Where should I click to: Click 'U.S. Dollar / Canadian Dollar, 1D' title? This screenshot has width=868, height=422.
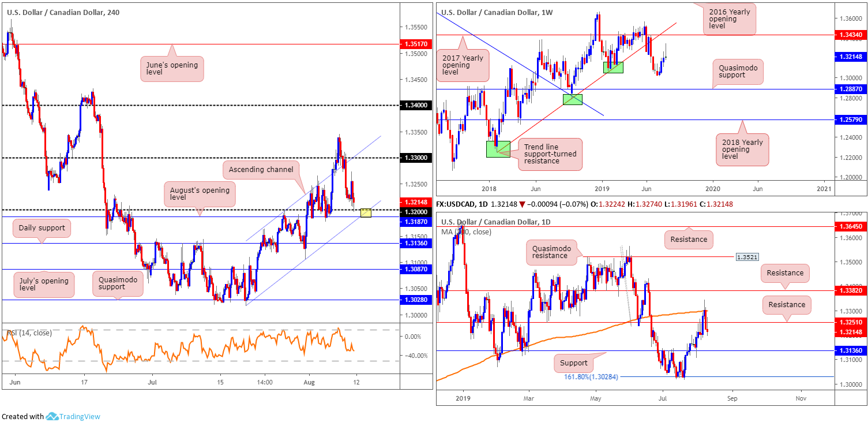pos(496,222)
